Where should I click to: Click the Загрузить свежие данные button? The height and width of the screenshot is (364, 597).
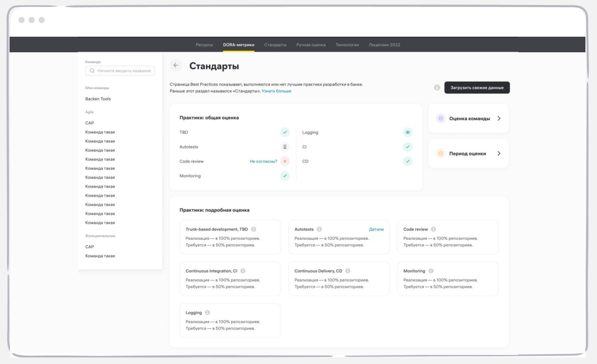(x=477, y=87)
